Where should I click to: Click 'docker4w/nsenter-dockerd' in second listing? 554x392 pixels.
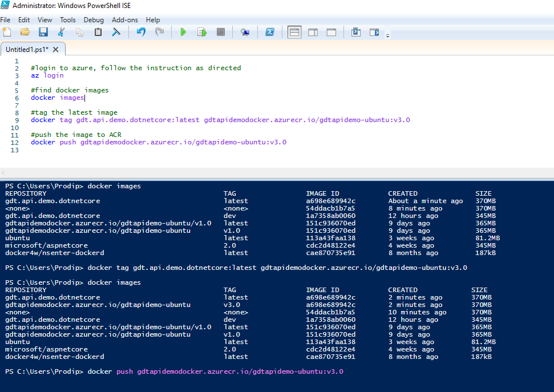(x=55, y=357)
